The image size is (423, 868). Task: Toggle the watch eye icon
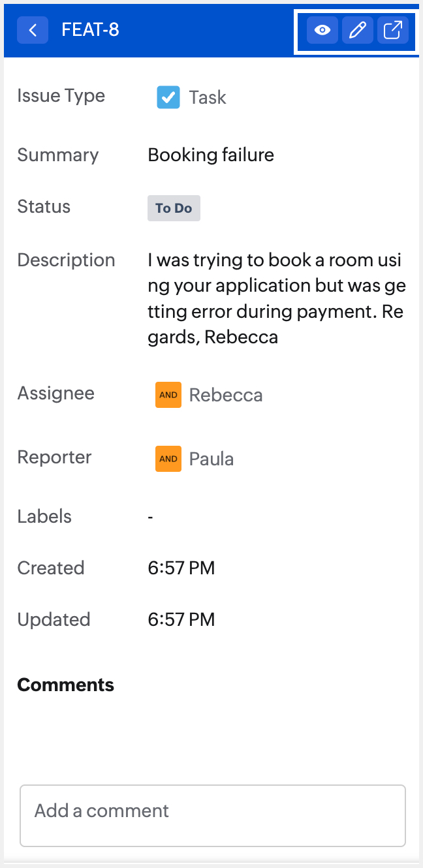coord(322,31)
